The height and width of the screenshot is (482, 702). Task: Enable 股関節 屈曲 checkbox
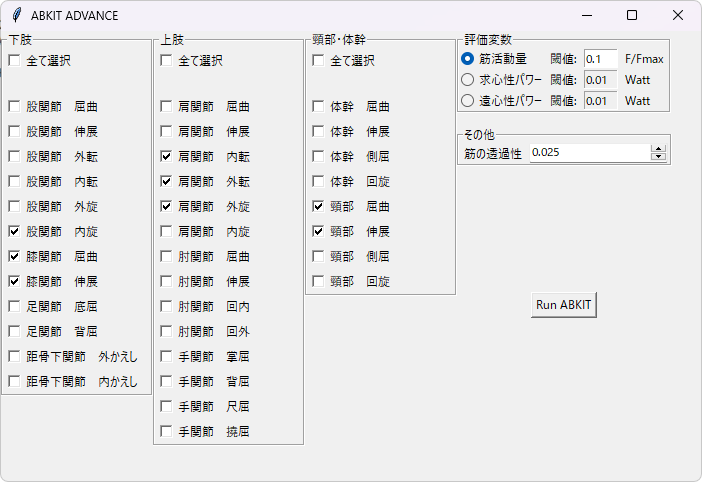pyautogui.click(x=14, y=107)
